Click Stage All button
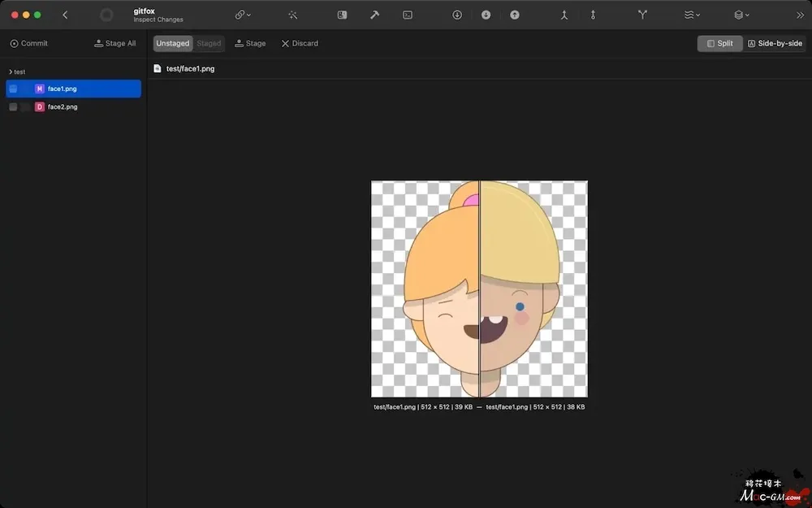The height and width of the screenshot is (508, 812). (x=115, y=44)
